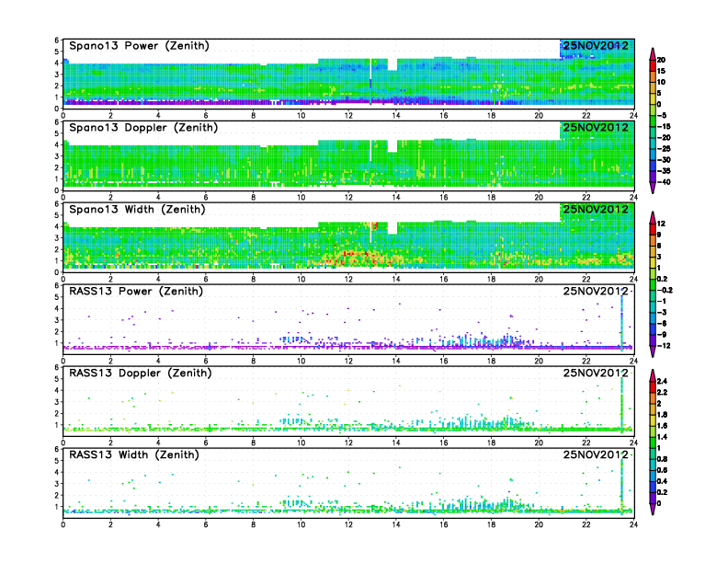This screenshot has width=728, height=563.
Task: Click the -3 label on the second colorbar
Action: coord(662,313)
